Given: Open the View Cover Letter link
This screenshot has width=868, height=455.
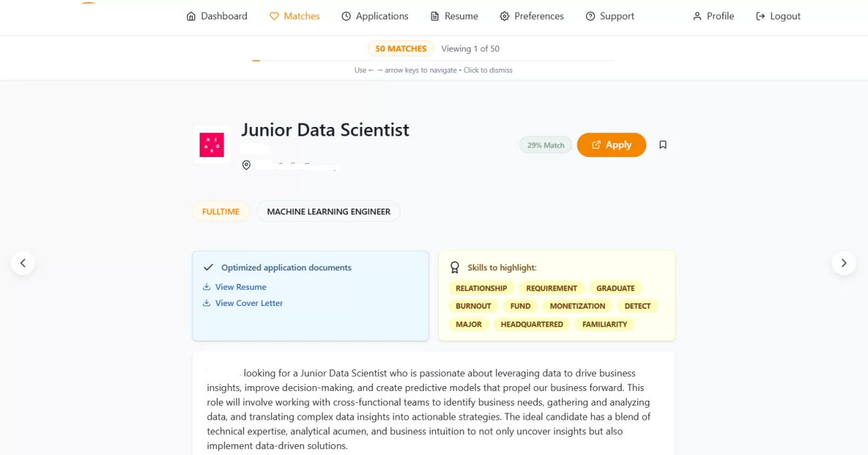Looking at the screenshot, I should [249, 303].
